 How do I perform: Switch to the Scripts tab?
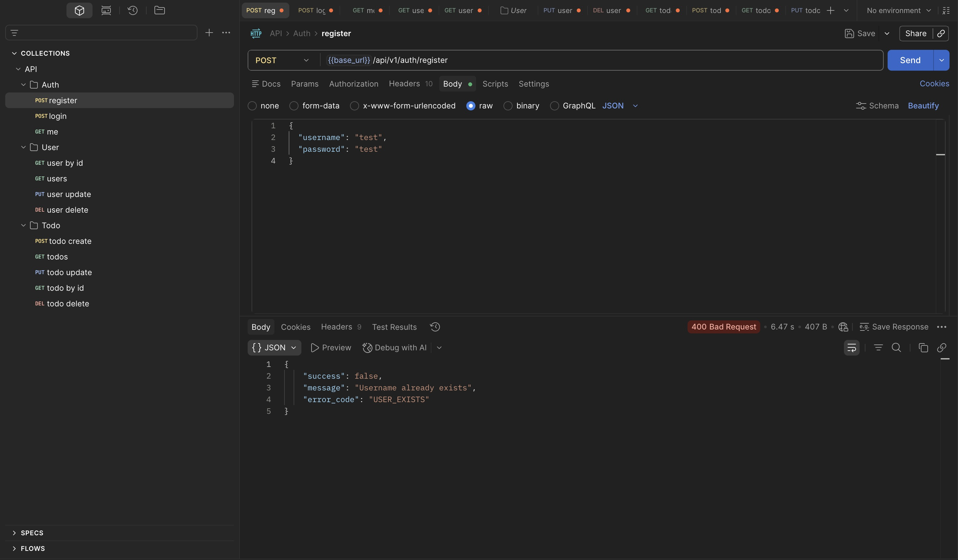[495, 84]
